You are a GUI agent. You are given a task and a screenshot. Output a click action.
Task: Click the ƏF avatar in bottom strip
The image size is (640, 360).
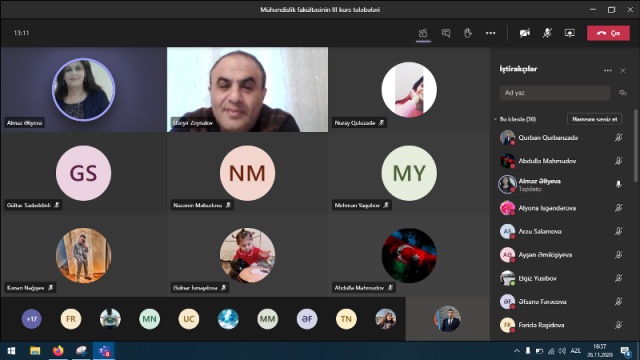[x=307, y=319]
